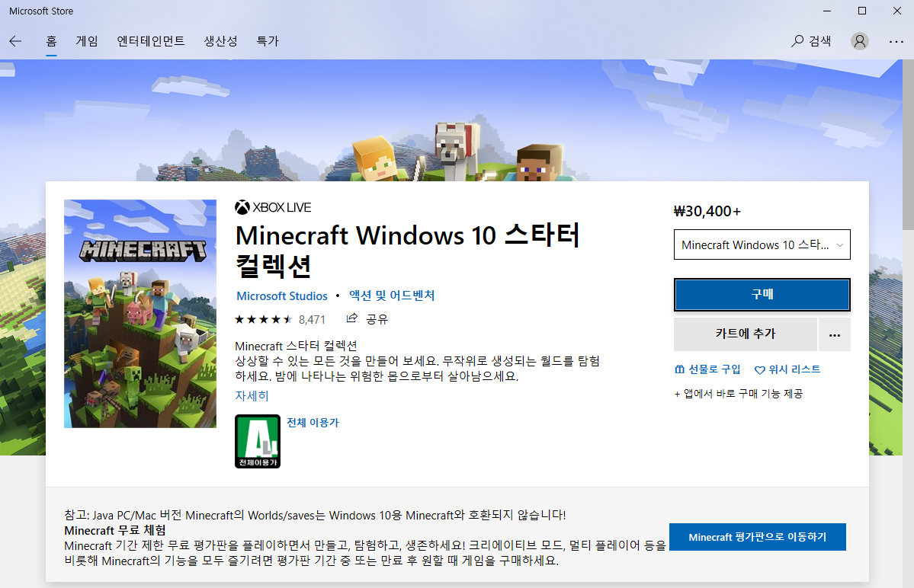Click 카트에 추가 add to cart
Screen dimensions: 914x588
coord(746,334)
